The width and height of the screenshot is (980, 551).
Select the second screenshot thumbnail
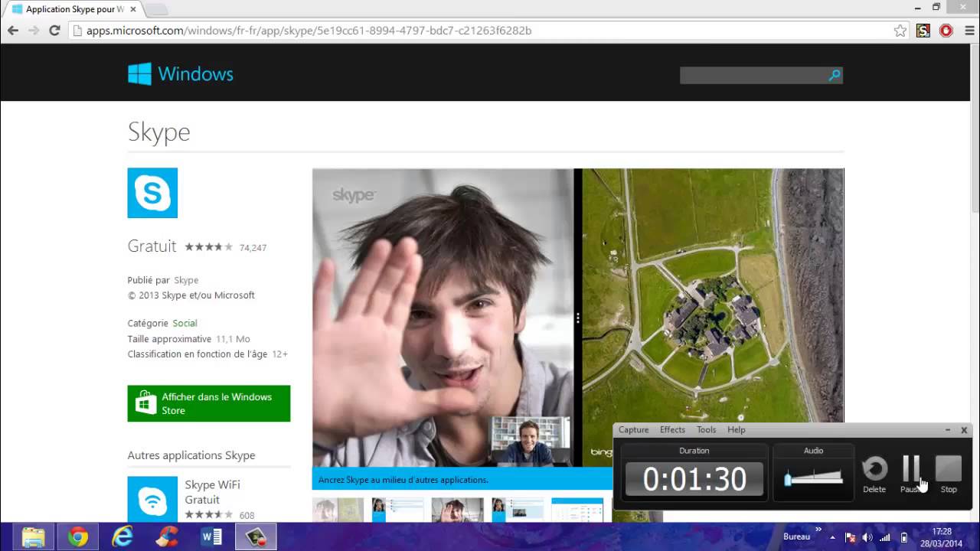[397, 510]
